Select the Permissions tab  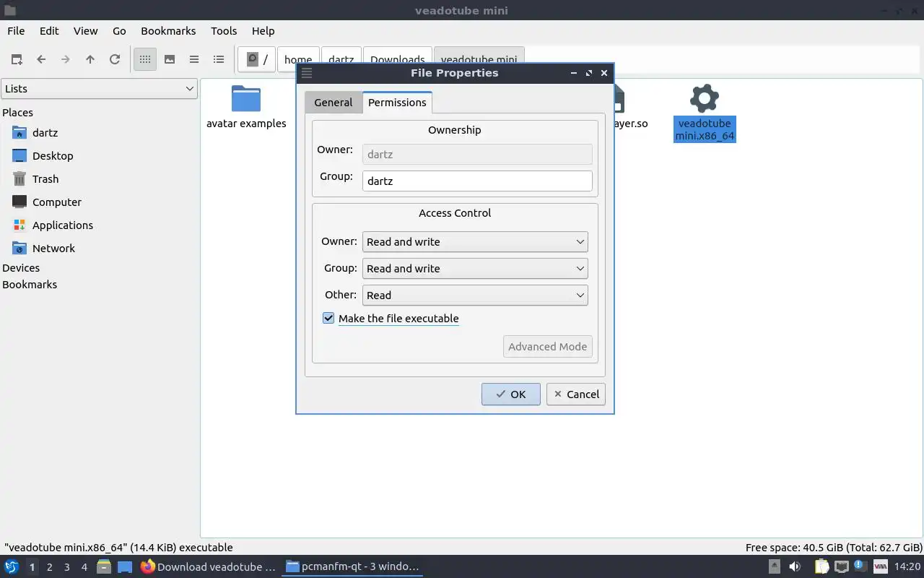click(397, 103)
